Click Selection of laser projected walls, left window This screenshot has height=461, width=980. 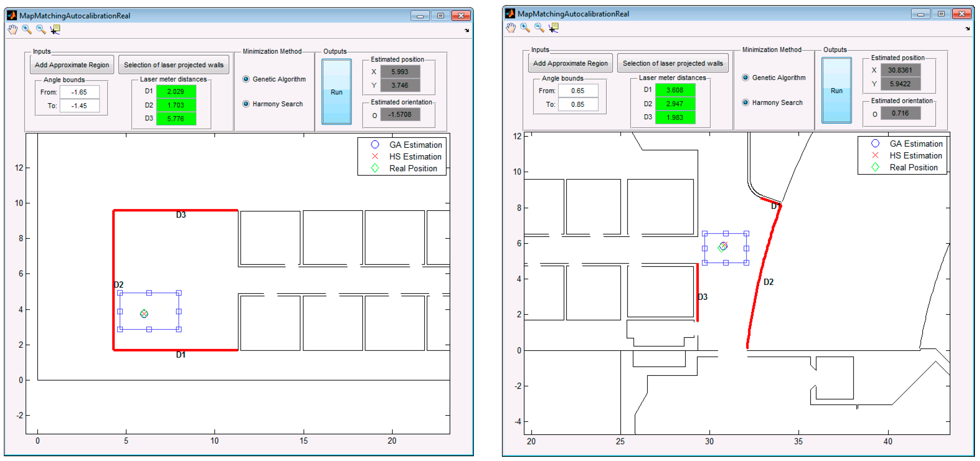click(174, 65)
